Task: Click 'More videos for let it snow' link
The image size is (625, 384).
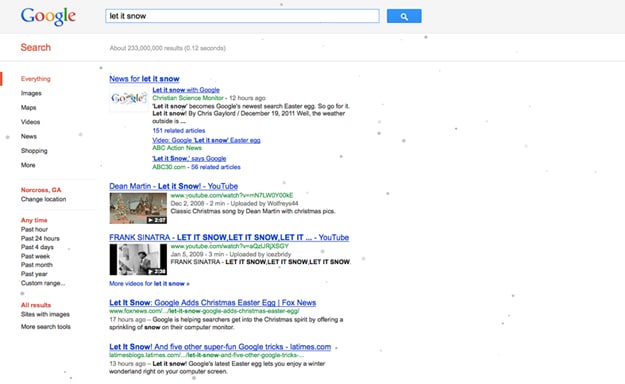Action: pos(149,284)
